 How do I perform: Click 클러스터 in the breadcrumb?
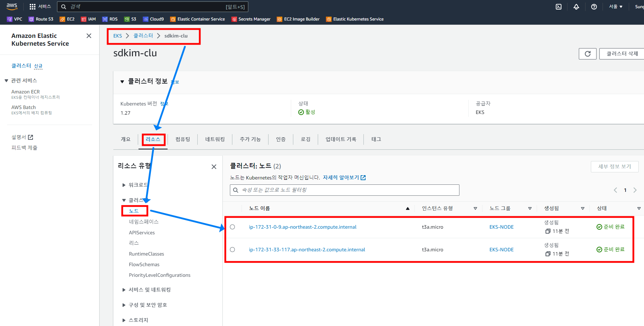click(143, 36)
